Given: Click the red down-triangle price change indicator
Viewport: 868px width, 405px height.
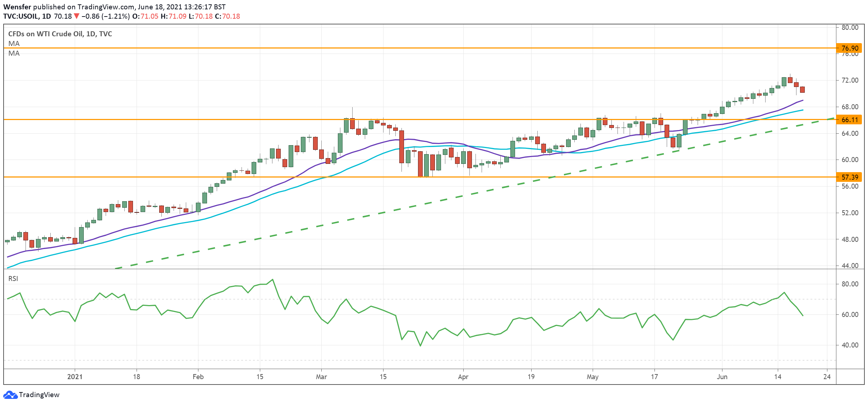Looking at the screenshot, I should (x=77, y=16).
